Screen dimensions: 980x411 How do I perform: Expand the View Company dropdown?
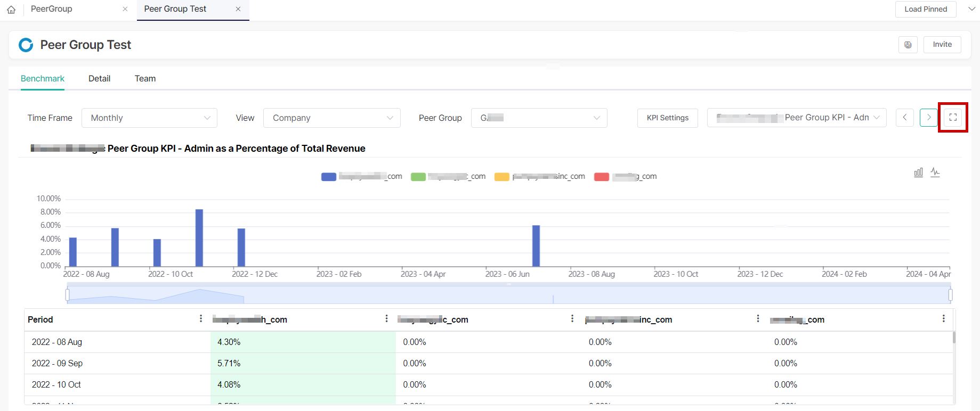(x=331, y=118)
